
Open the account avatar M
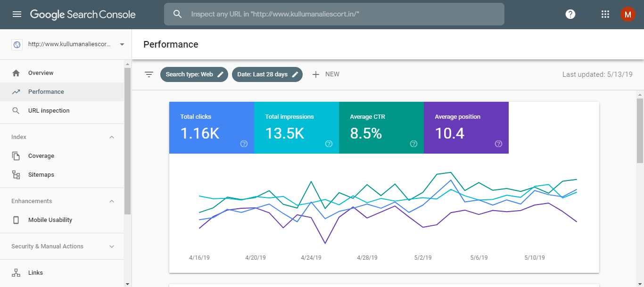click(627, 14)
